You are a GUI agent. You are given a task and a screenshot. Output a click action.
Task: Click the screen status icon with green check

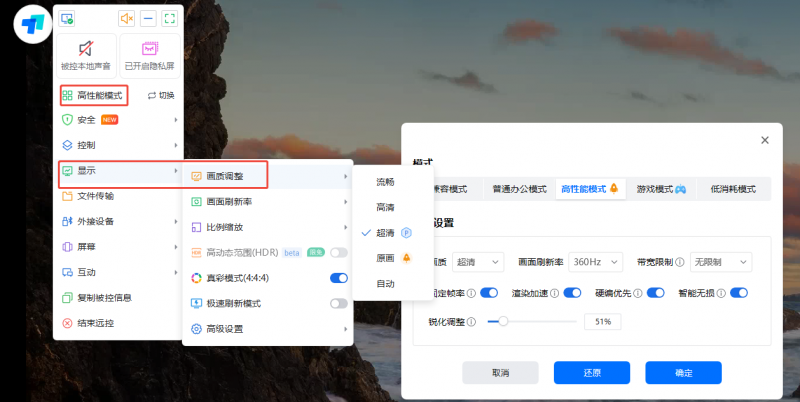click(x=66, y=19)
